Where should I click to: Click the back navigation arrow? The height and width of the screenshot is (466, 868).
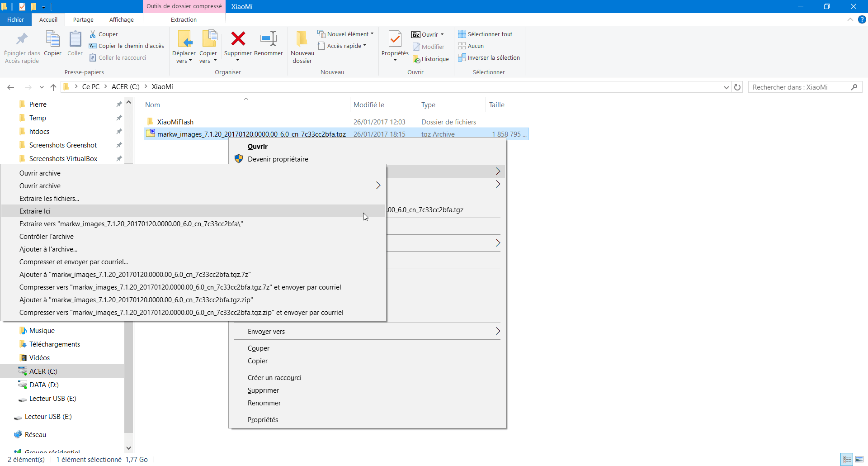(11, 87)
